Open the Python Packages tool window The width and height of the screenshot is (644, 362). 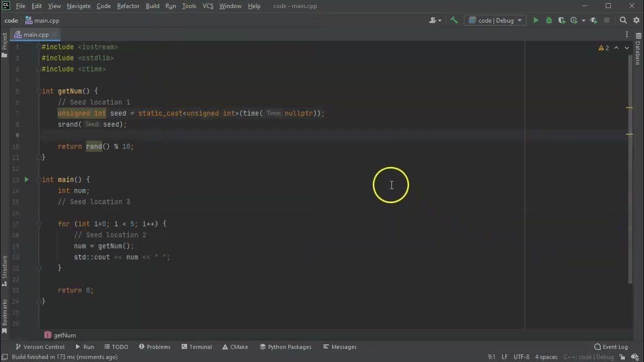pyautogui.click(x=286, y=347)
